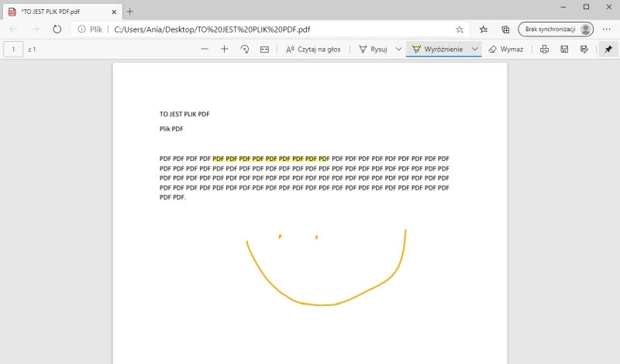The image size is (620, 364).
Task: Reload the PDF page
Action: tap(57, 29)
